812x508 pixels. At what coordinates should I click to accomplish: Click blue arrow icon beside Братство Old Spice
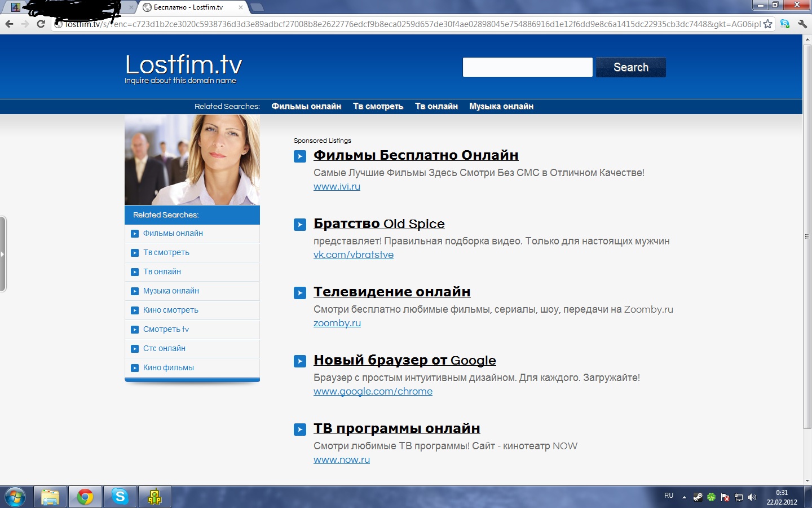tap(300, 225)
